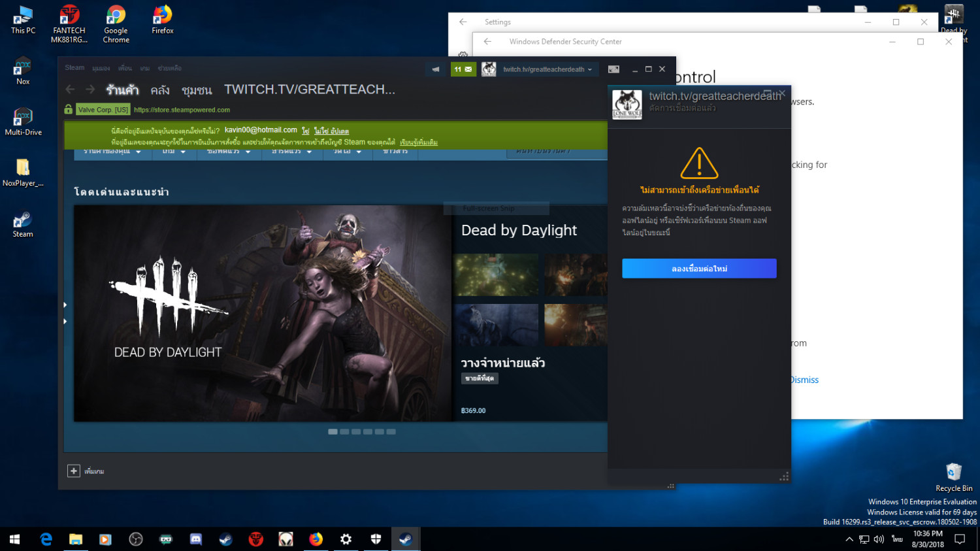The height and width of the screenshot is (551, 980).
Task: Click the Dismiss link in Defender window
Action: (804, 380)
